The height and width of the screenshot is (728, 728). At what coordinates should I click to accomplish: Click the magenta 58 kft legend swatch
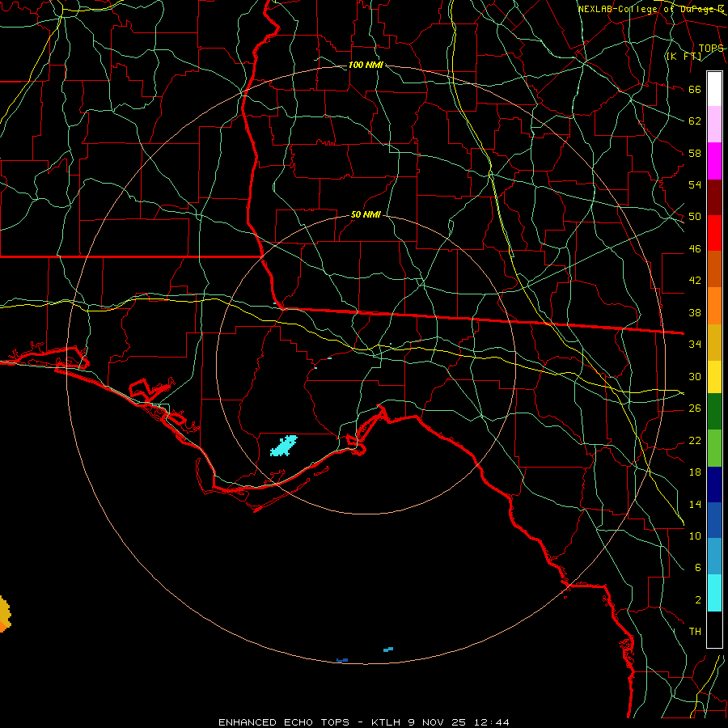[x=714, y=161]
